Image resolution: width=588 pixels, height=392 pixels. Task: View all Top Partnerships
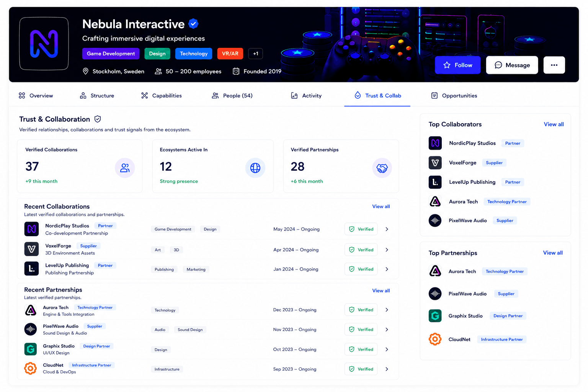point(553,253)
